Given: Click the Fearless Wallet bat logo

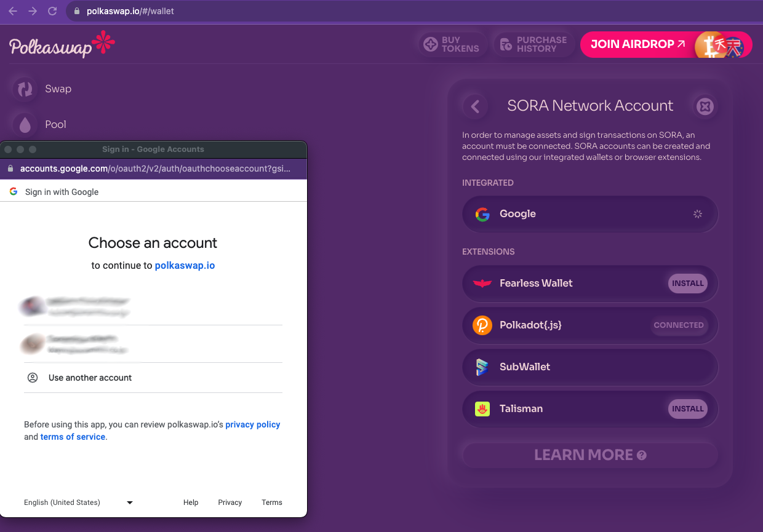Looking at the screenshot, I should pyautogui.click(x=482, y=284).
